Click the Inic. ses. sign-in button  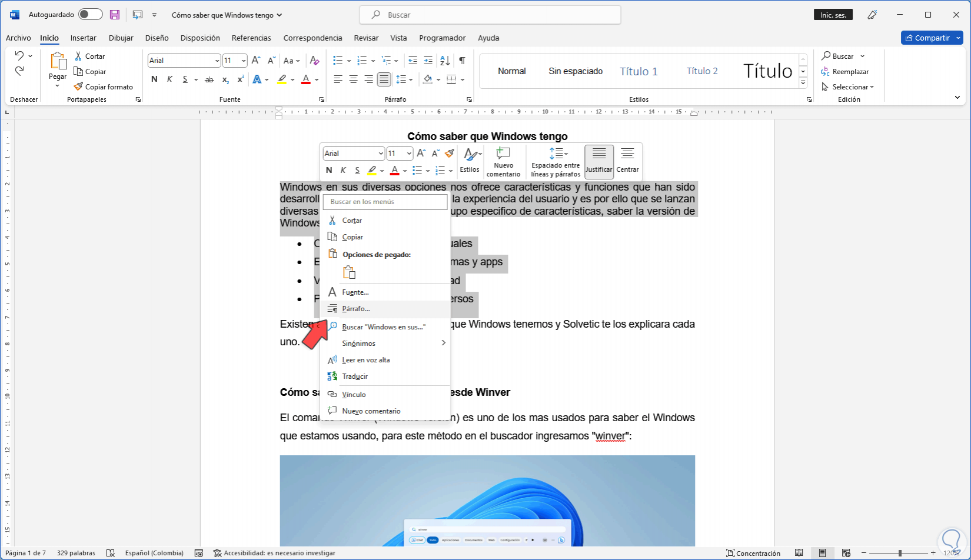tap(833, 15)
